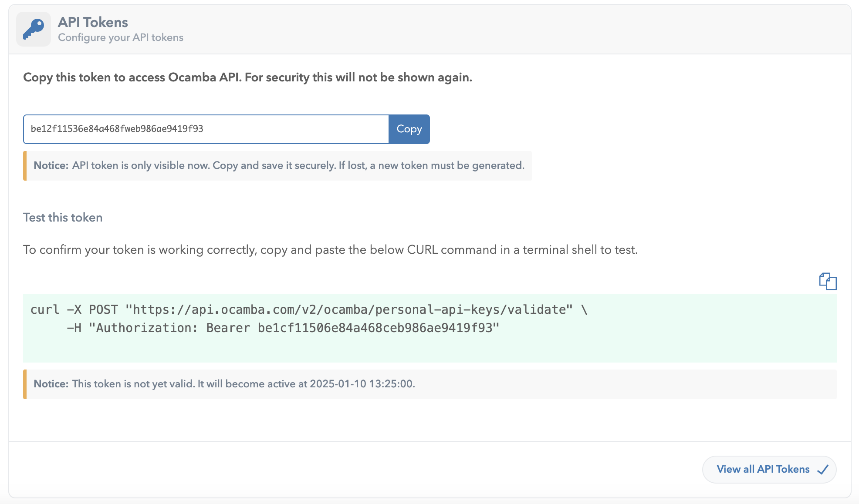The width and height of the screenshot is (859, 504).
Task: Click the Configure your API tokens subtitle
Action: coord(121,37)
